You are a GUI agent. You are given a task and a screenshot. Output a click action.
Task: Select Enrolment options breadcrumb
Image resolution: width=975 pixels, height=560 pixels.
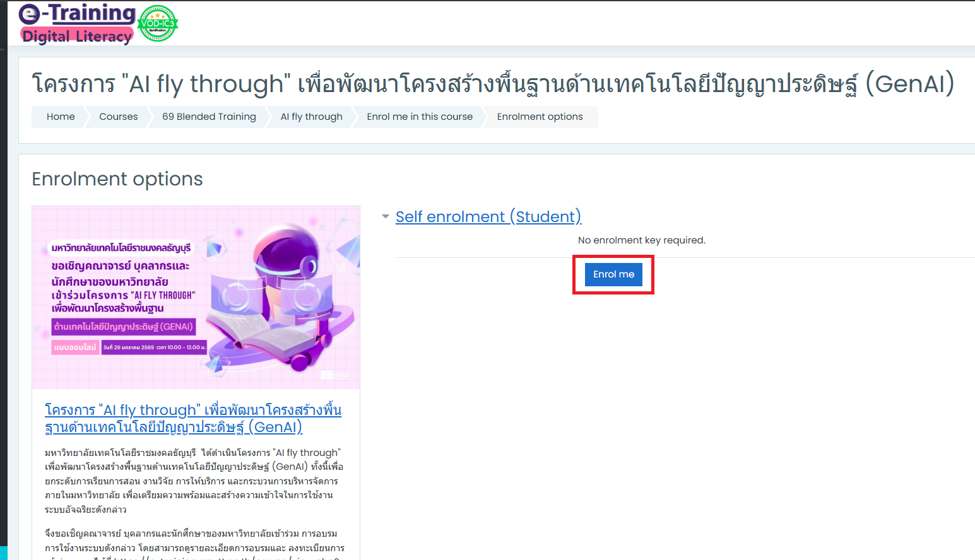point(540,117)
